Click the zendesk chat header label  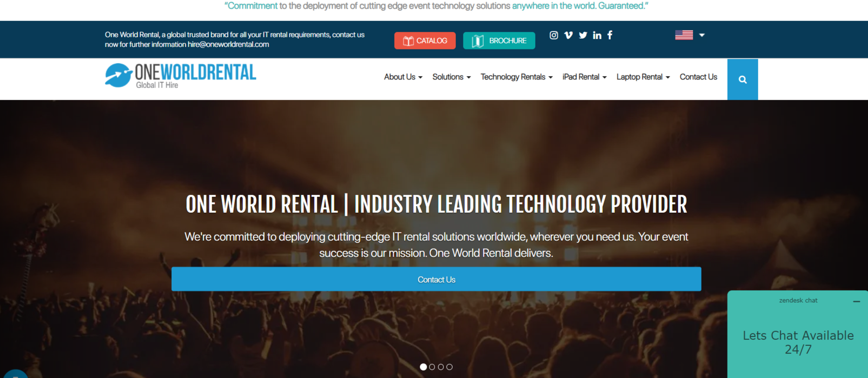coord(798,301)
